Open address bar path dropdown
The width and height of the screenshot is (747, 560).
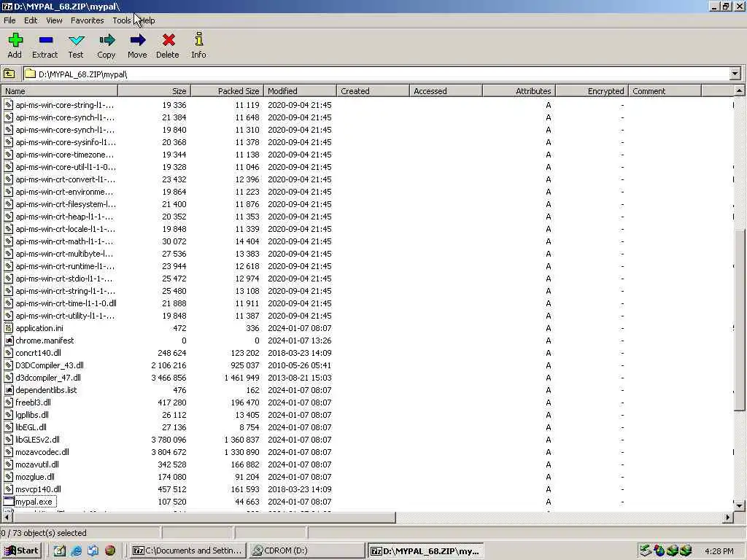pyautogui.click(x=735, y=74)
